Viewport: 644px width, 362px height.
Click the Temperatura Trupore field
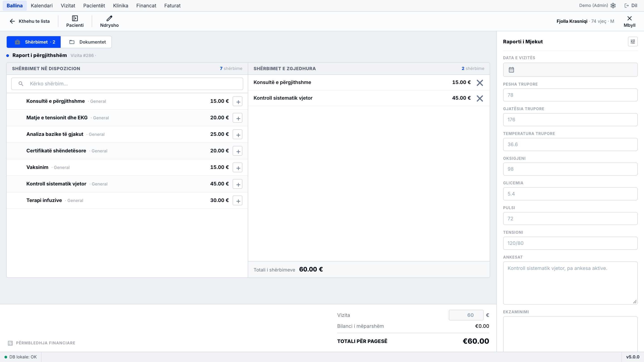tap(570, 144)
